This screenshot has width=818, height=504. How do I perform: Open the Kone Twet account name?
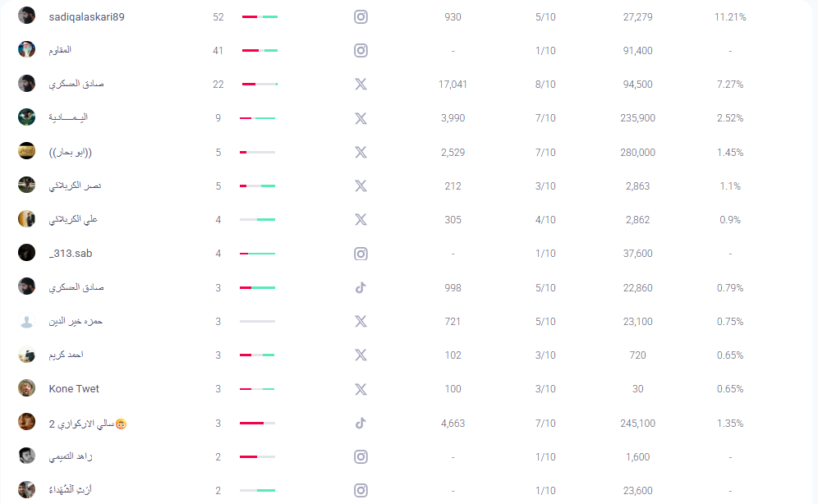click(74, 389)
